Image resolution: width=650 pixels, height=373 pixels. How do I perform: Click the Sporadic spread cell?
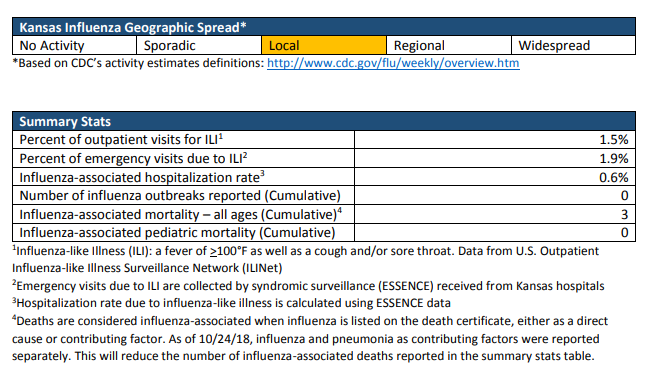(199, 45)
